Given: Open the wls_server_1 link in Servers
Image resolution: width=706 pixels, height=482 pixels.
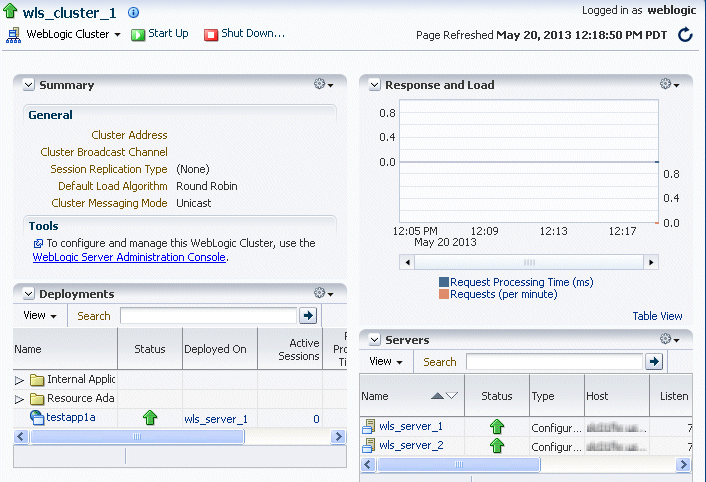Looking at the screenshot, I should pos(411,426).
